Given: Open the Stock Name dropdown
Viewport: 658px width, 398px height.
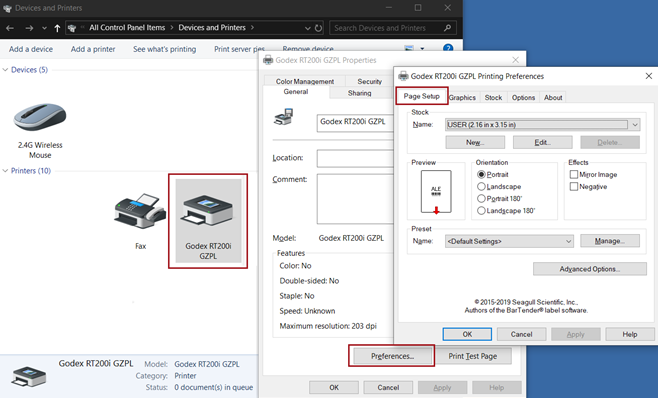Looking at the screenshot, I should pyautogui.click(x=635, y=125).
